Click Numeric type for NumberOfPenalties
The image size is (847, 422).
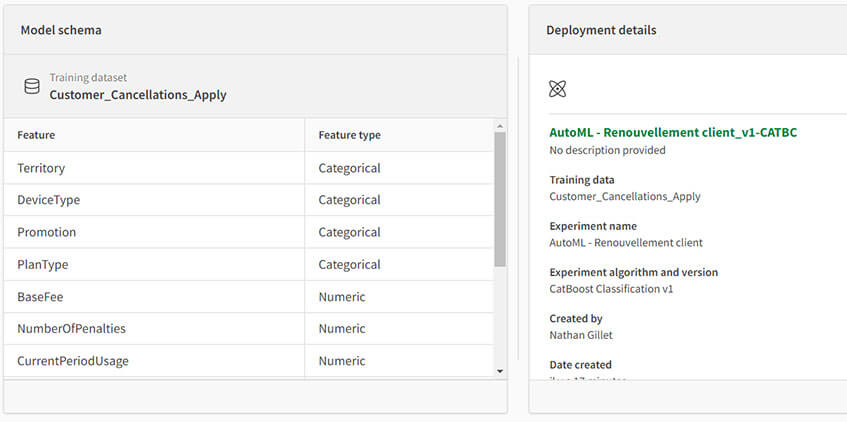click(342, 329)
